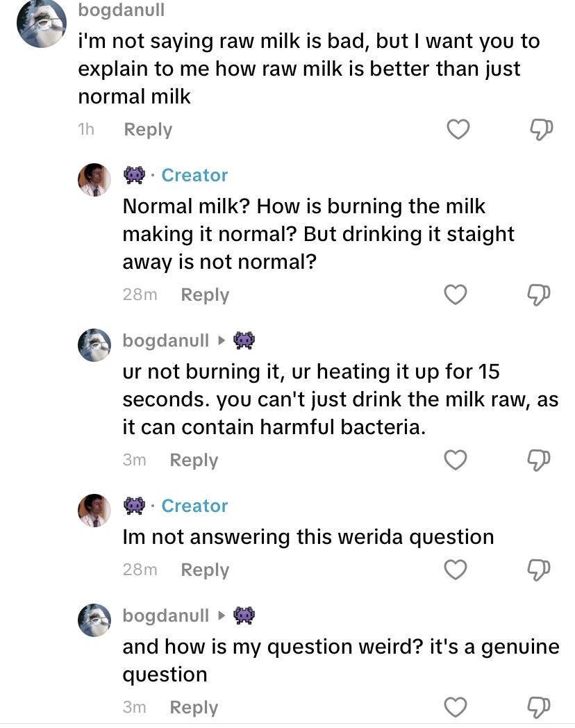Screen dimensions: 575x728
Task: Reply to "harmful bacteria" comment
Action: pyautogui.click(x=194, y=460)
